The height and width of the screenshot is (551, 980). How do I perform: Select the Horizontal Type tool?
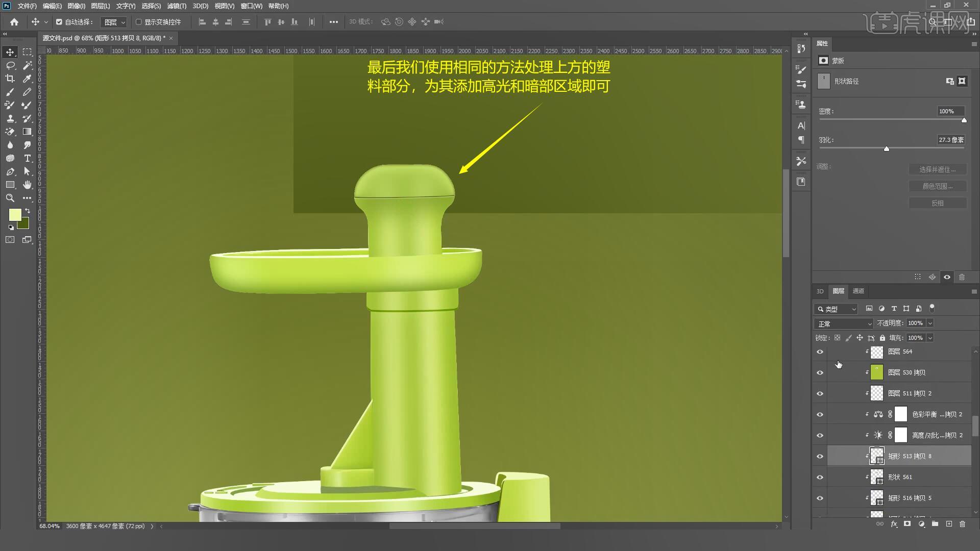(x=27, y=158)
